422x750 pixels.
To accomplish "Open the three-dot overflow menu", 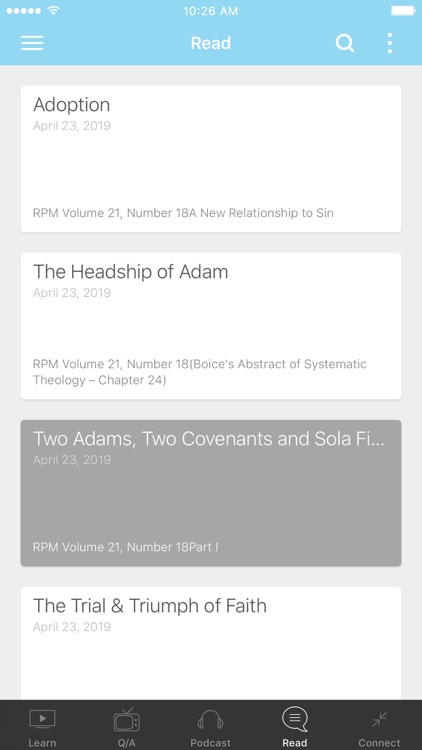I will (389, 43).
